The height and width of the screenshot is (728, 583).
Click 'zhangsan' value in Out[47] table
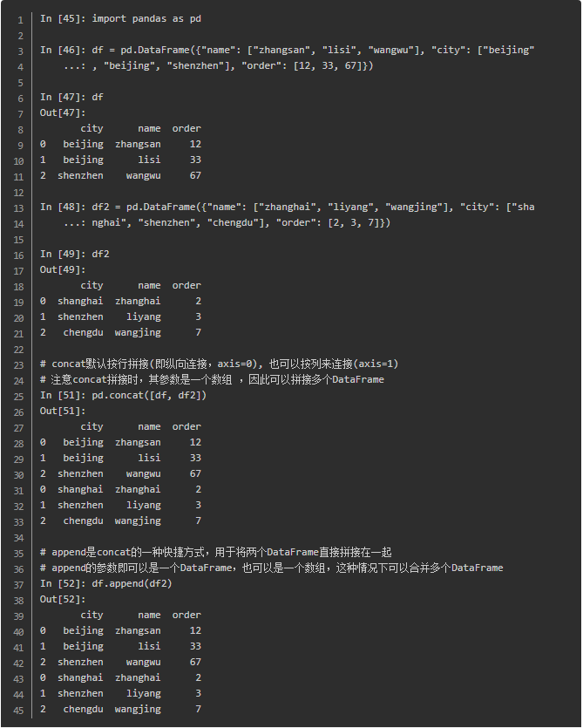coord(138,145)
